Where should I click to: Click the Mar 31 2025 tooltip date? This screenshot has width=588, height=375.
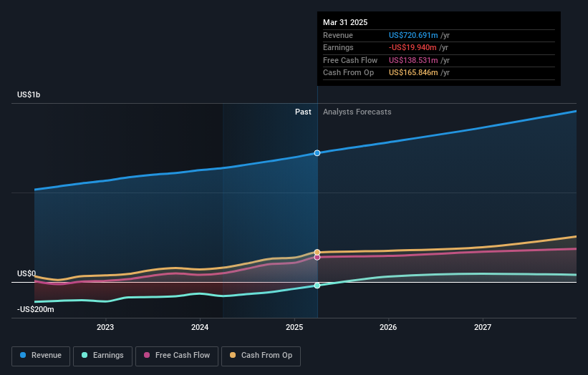point(345,22)
